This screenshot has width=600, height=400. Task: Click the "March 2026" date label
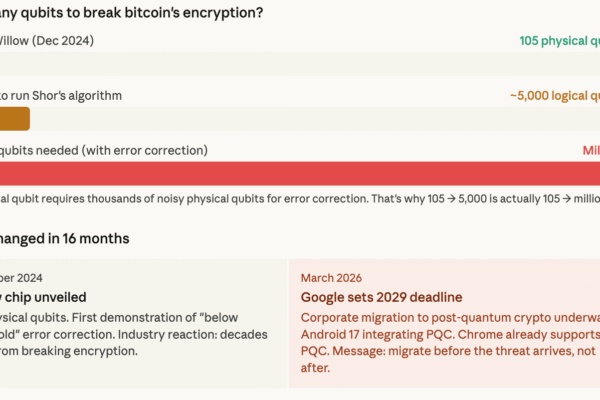(331, 277)
